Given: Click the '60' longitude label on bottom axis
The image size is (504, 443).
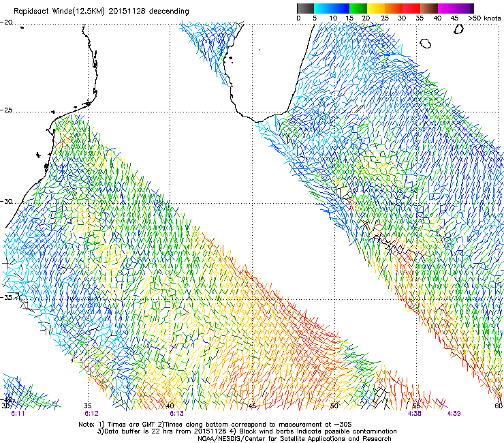Looking at the screenshot, I should pos(499,406).
